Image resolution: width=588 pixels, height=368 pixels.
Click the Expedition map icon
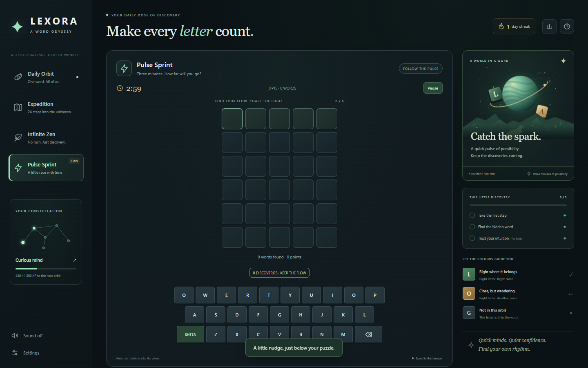[x=18, y=107]
